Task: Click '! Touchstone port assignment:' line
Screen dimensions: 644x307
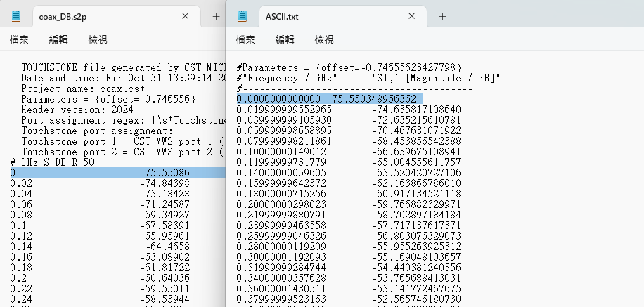Action: (92, 131)
